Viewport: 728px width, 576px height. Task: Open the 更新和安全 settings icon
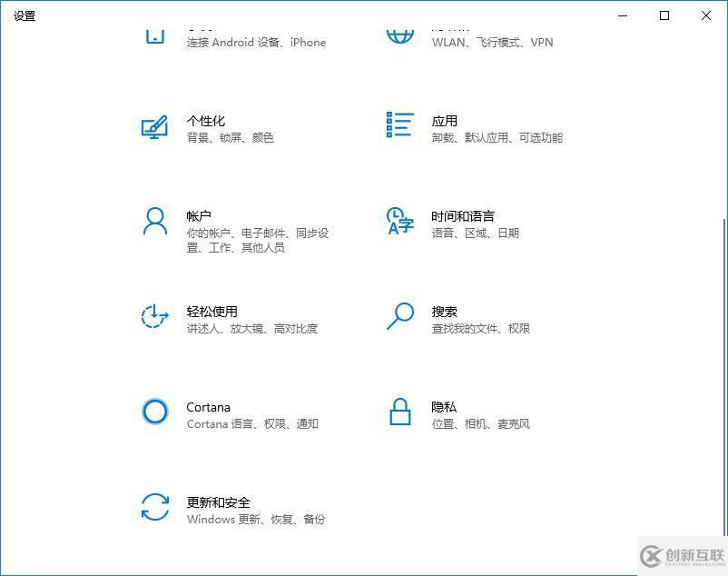154,509
